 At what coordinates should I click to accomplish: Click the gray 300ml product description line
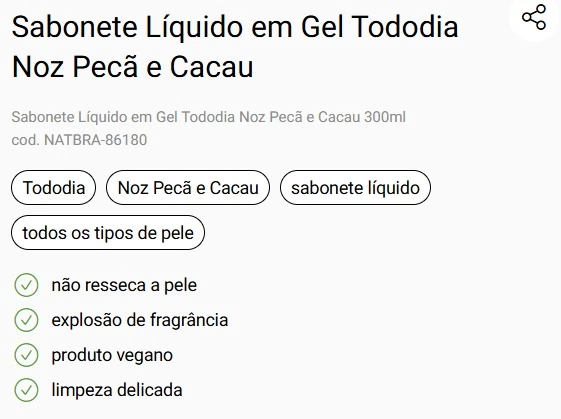pyautogui.click(x=209, y=117)
